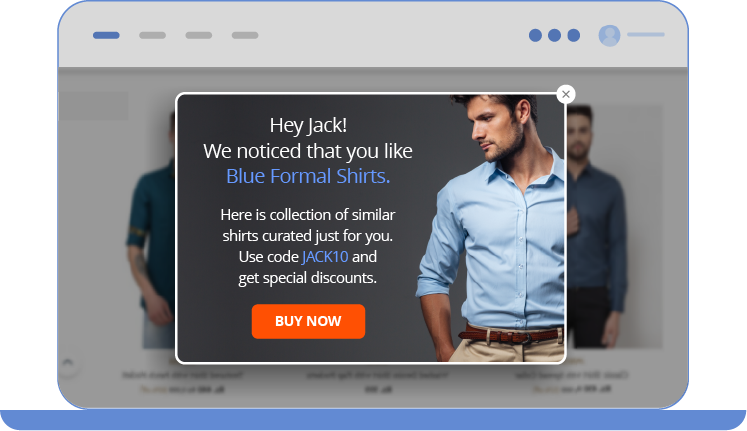Click the scroll-up chevron circle icon
The image size is (747, 431).
click(68, 364)
